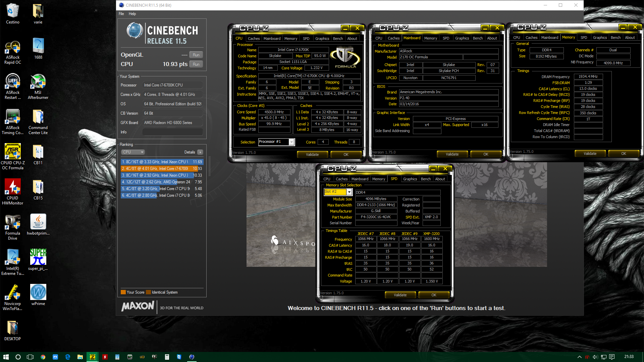Screen dimensions: 644x362
Task: Click the ranking Details arrow button
Action: coord(200,152)
